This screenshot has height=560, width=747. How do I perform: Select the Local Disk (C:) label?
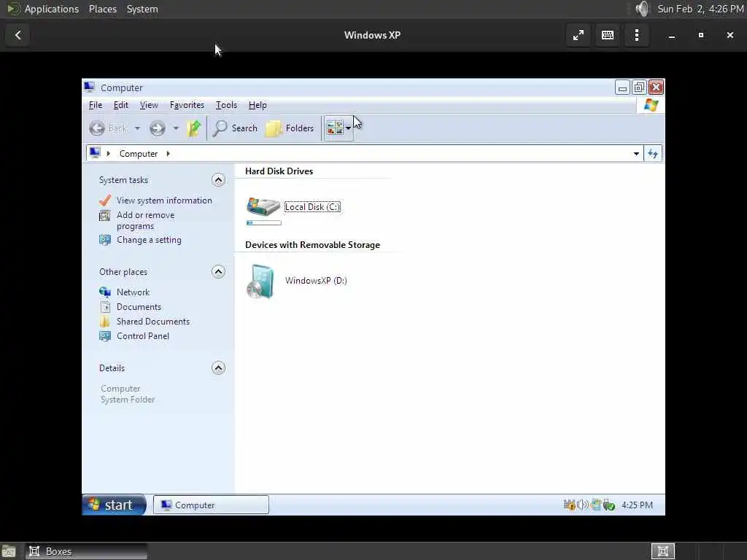coord(312,207)
